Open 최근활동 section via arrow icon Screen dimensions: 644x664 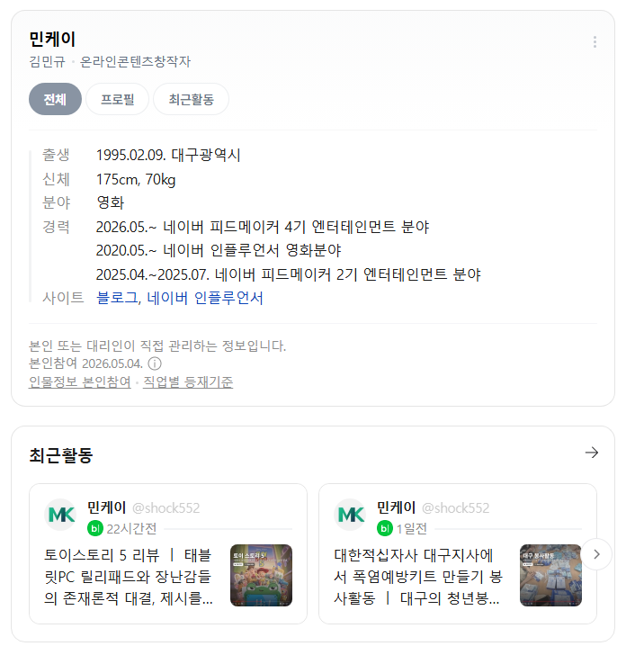(x=592, y=453)
